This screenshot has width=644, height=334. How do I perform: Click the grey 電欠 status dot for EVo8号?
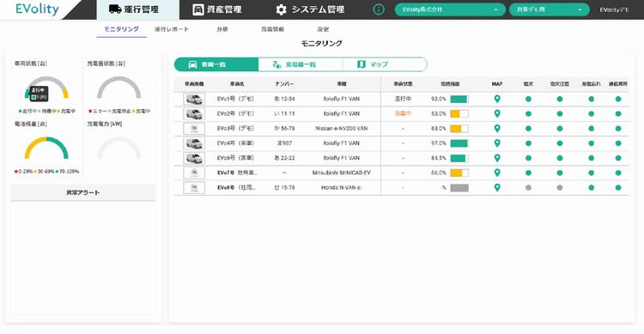[528, 188]
